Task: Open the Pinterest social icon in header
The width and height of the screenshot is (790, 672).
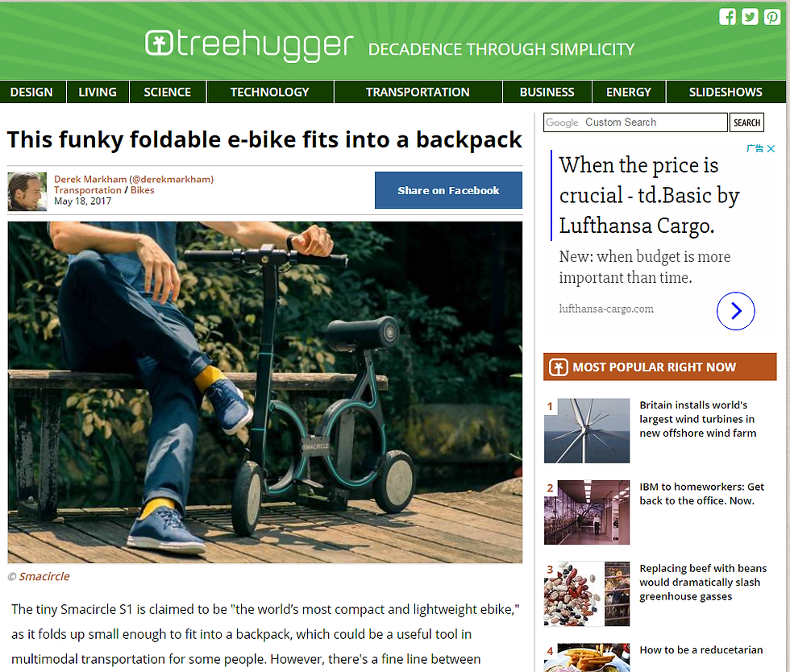Action: (x=772, y=17)
